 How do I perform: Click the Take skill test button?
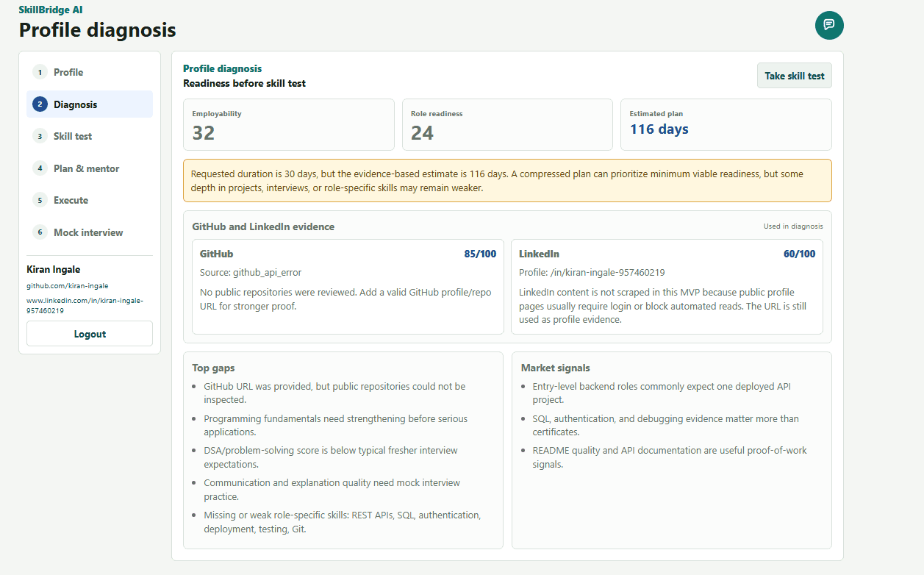pyautogui.click(x=795, y=76)
